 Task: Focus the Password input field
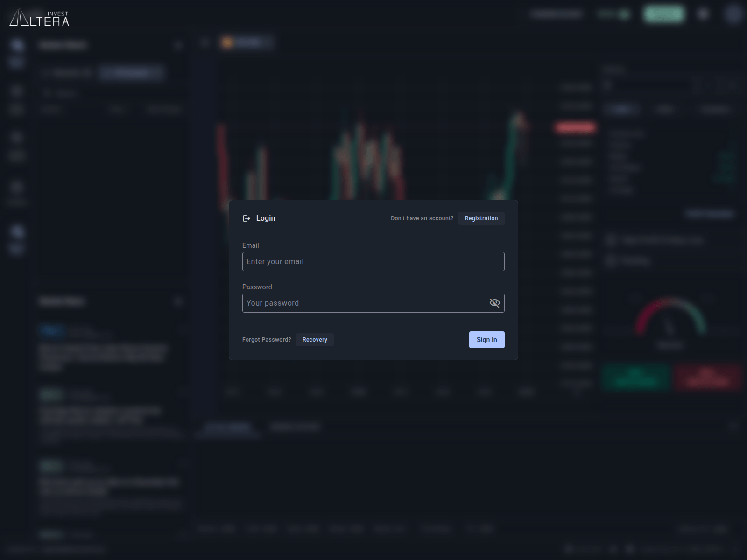point(373,303)
